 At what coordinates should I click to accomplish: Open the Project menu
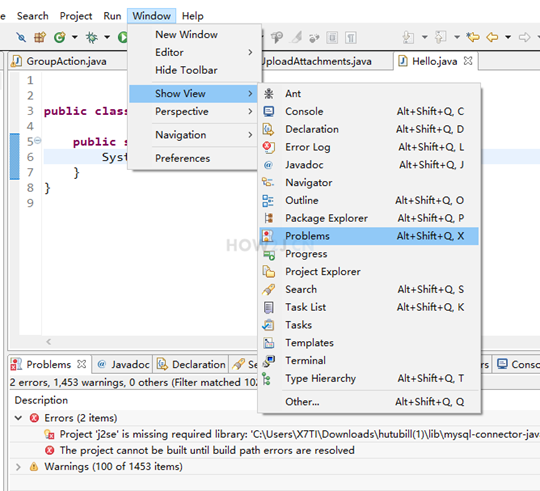click(x=76, y=16)
